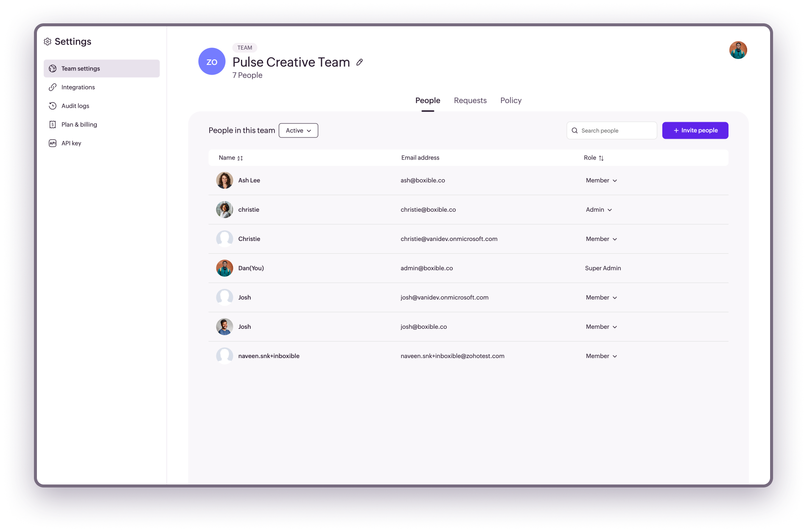The width and height of the screenshot is (807, 532).
Task: Change role for naveen.snk+inboxible
Action: pyautogui.click(x=601, y=356)
